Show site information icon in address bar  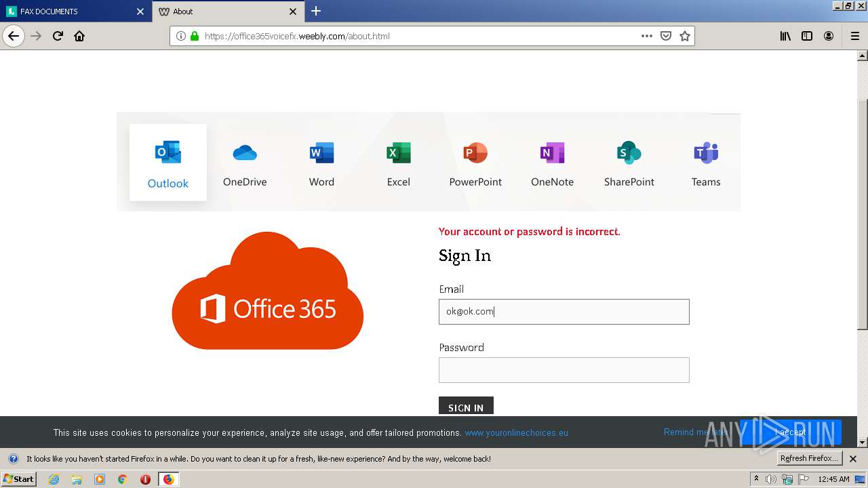coord(181,36)
